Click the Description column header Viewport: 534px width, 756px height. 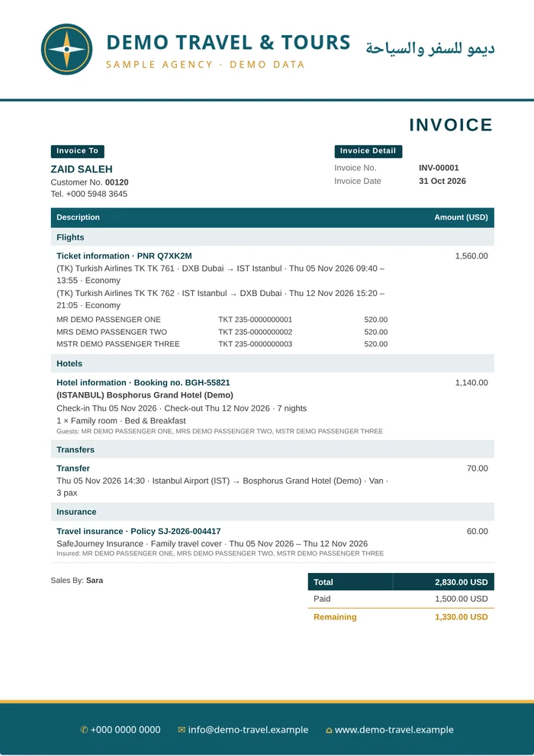tap(78, 217)
